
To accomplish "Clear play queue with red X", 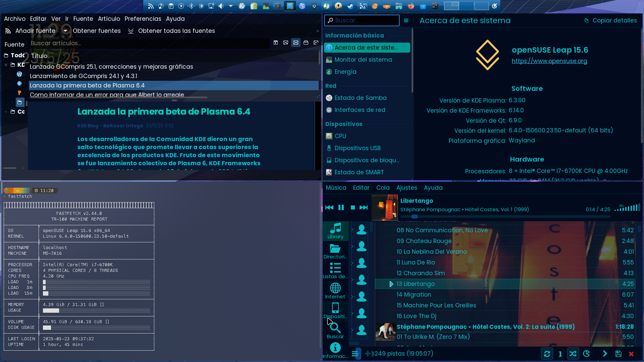I will coord(631,354).
